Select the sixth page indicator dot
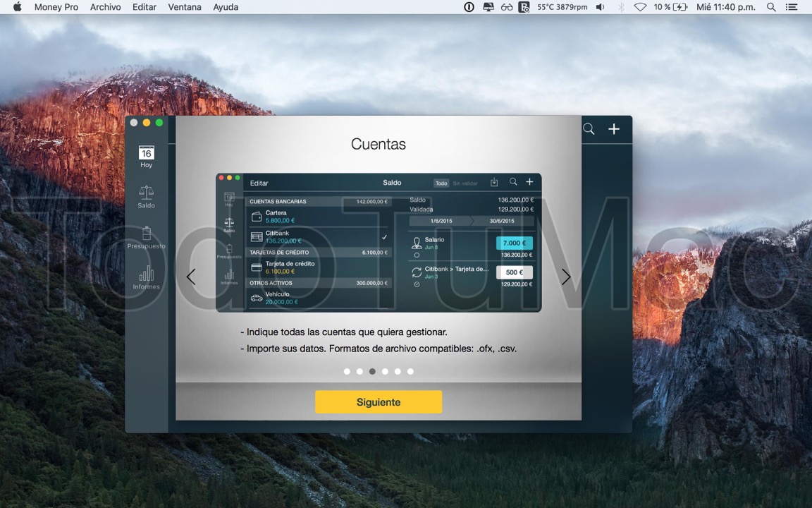 (410, 371)
